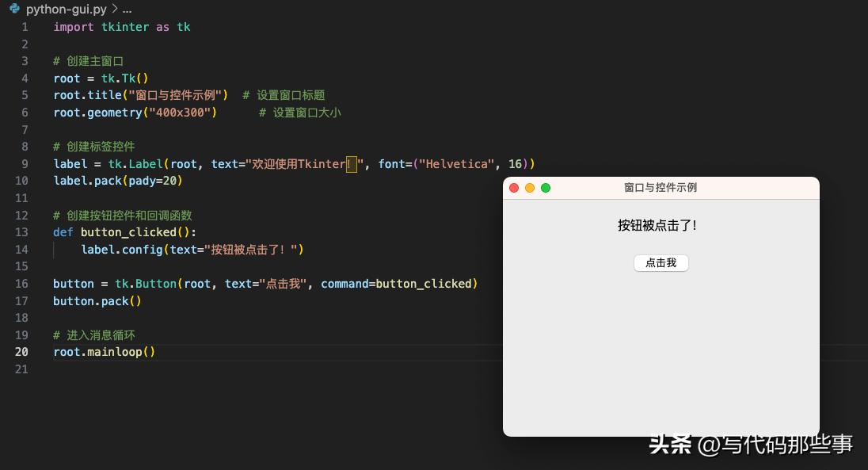Click the breadcrumb ellipsis after python-gui.py

point(128,10)
